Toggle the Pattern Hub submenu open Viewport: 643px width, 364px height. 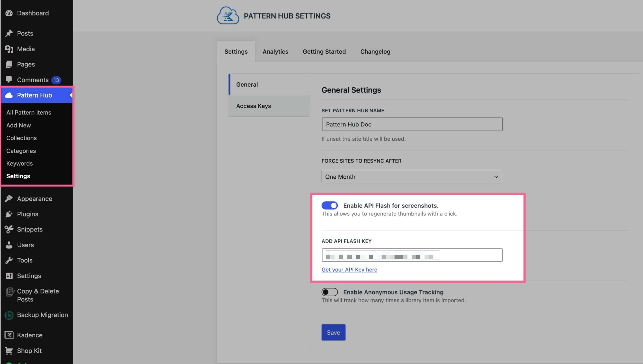click(x=70, y=95)
